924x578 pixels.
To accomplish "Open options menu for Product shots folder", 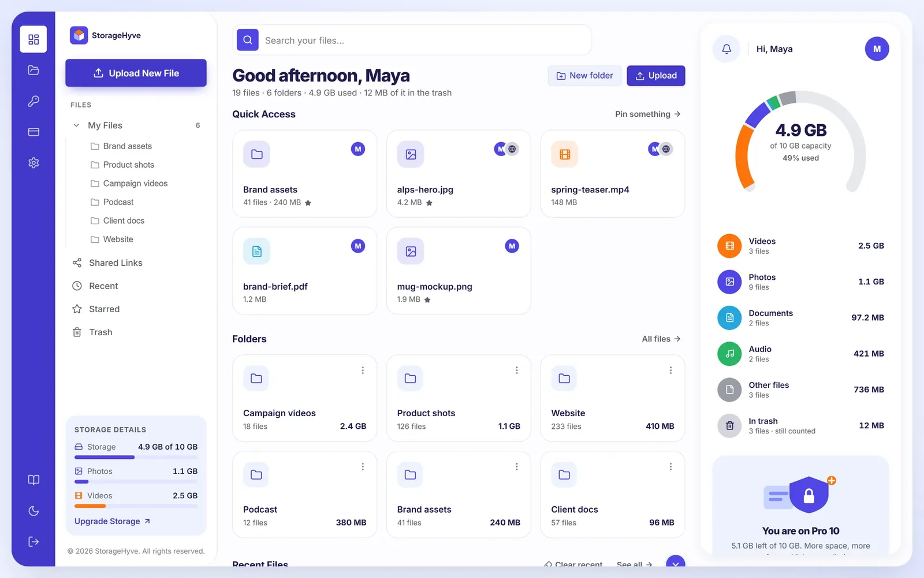I will coord(517,370).
